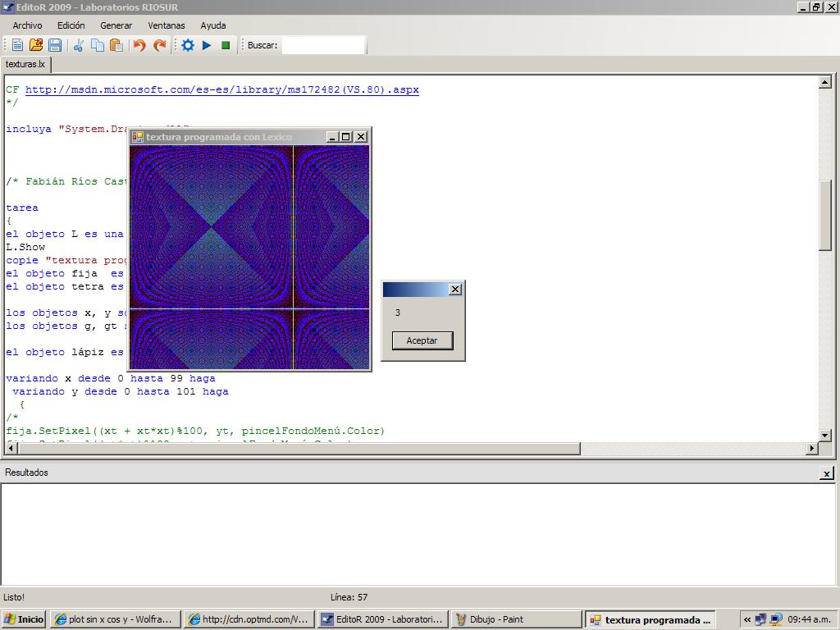Viewport: 840px width, 630px height.
Task: Select the texturas.lx tab
Action: pos(25,64)
